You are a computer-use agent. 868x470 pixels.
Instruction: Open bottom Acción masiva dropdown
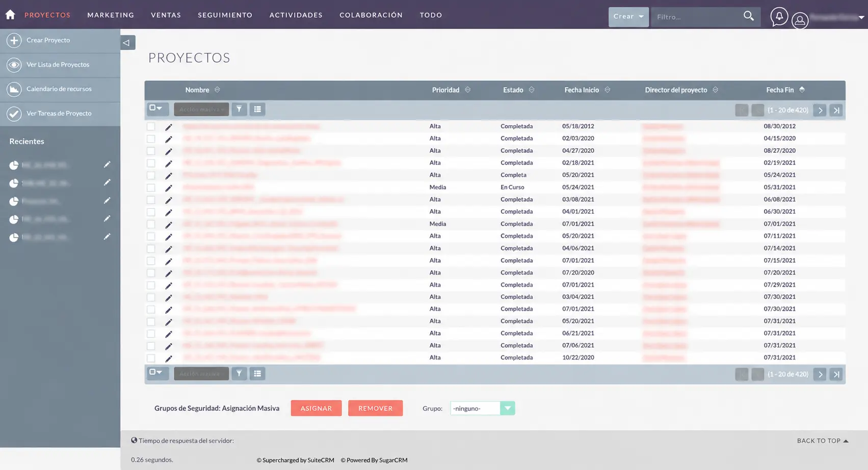tap(201, 374)
